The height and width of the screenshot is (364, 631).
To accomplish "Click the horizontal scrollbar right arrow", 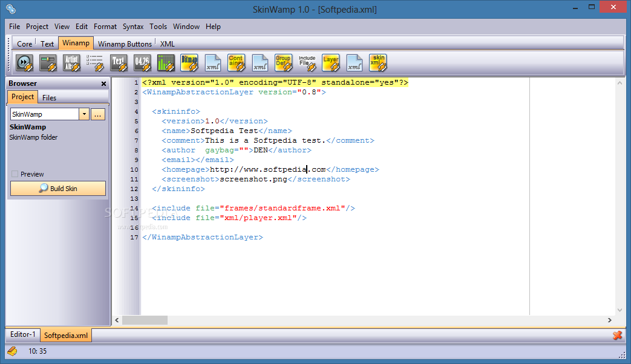I will tap(609, 320).
